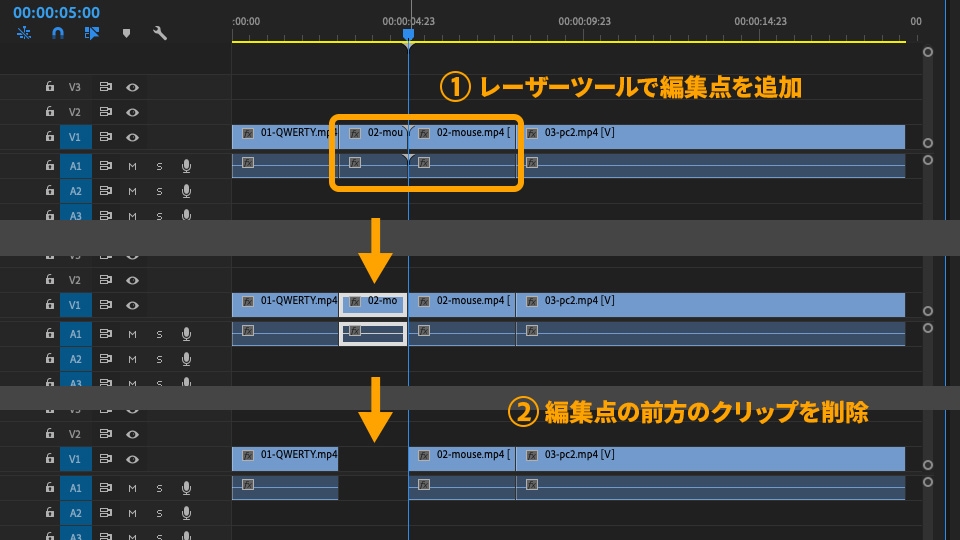Click the 00:00:14:23 ruler time label
The image size is (960, 540).
pyautogui.click(x=760, y=21)
